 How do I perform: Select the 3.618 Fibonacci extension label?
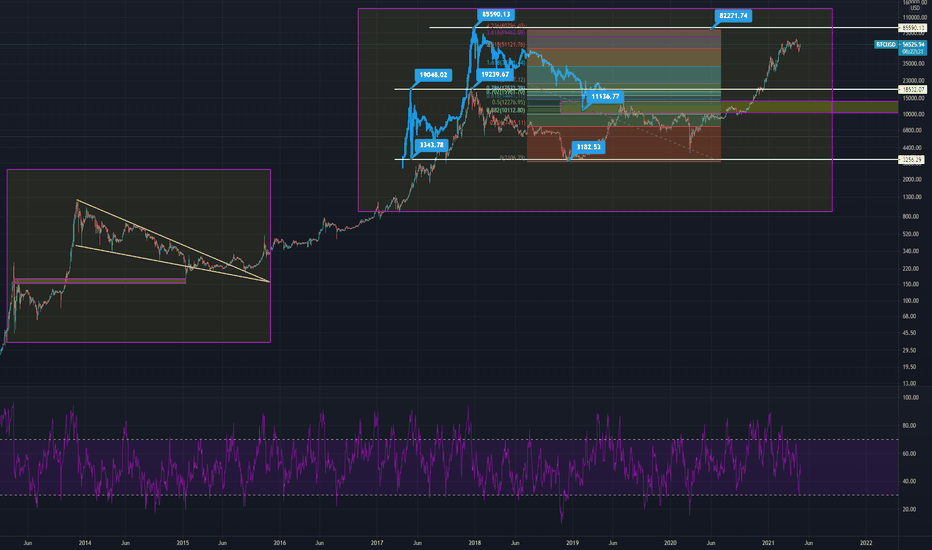[x=506, y=33]
